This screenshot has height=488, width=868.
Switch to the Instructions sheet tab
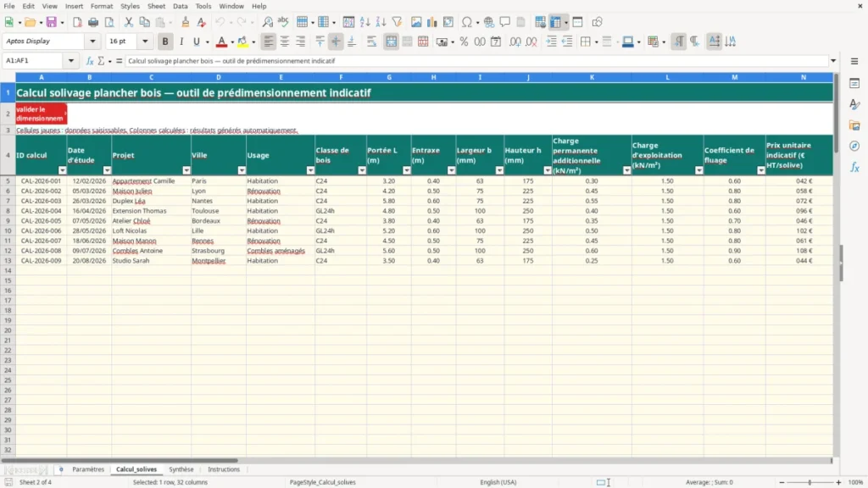(224, 469)
